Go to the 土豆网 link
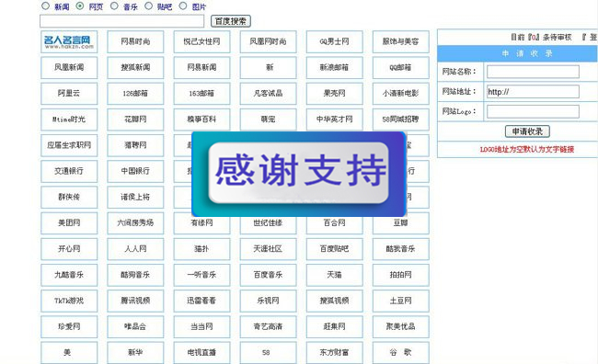 tap(401, 301)
